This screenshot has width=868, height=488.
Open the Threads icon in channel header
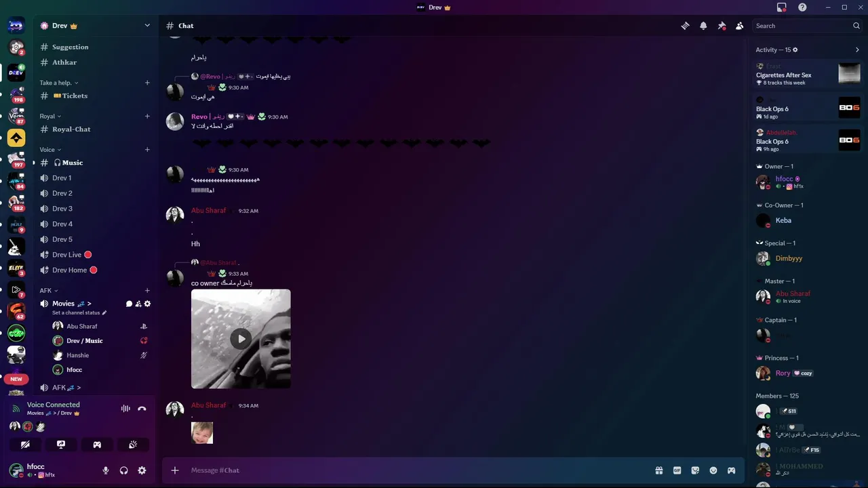686,26
